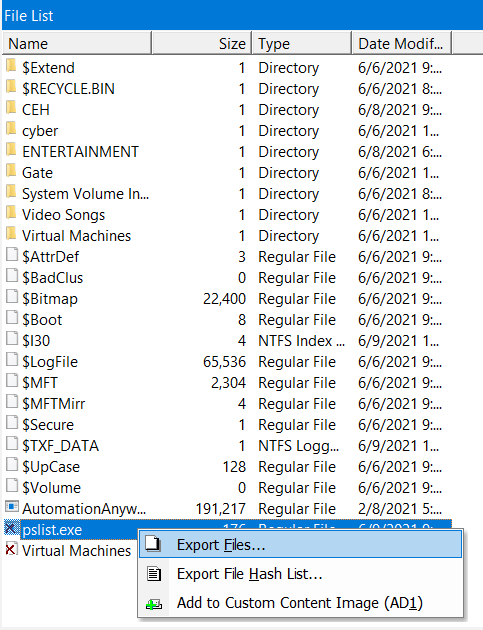Select the Gate directory name
483x630 pixels.
37,173
